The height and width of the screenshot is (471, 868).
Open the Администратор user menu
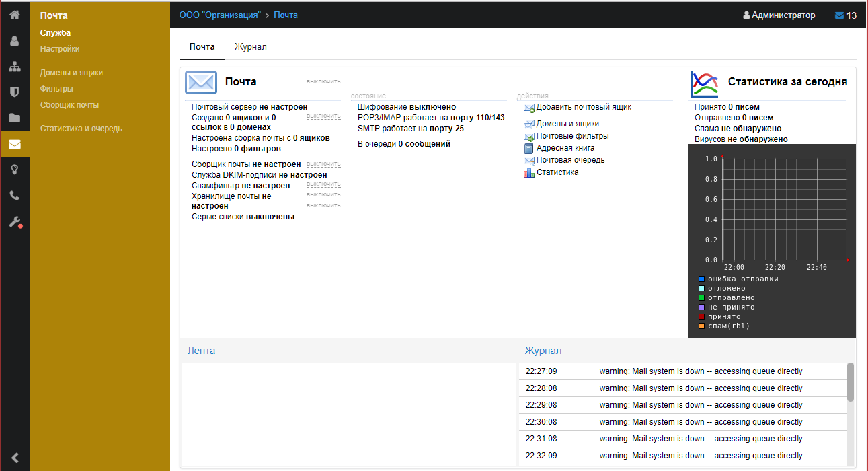779,15
